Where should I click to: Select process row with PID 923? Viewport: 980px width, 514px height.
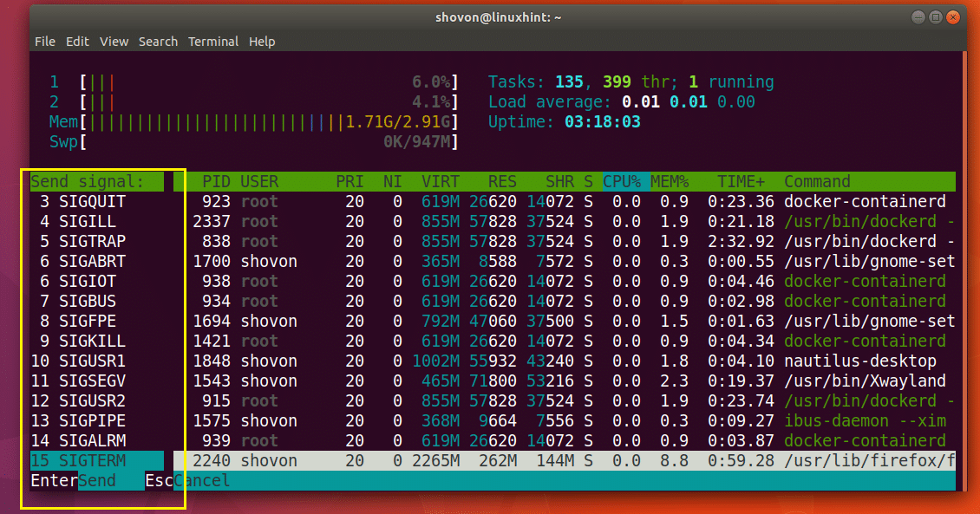tap(565, 201)
